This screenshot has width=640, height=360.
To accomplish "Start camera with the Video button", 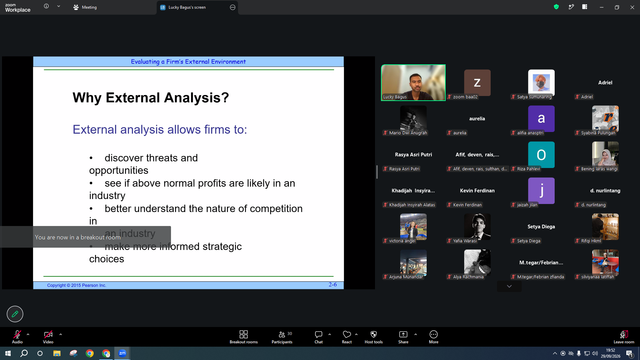I will [48, 337].
